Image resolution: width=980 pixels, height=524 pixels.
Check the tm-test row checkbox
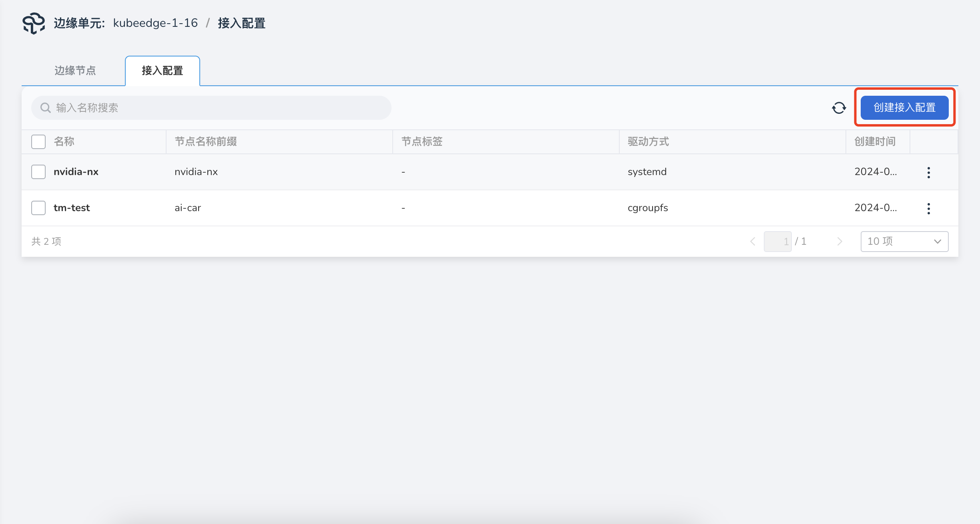click(x=38, y=208)
